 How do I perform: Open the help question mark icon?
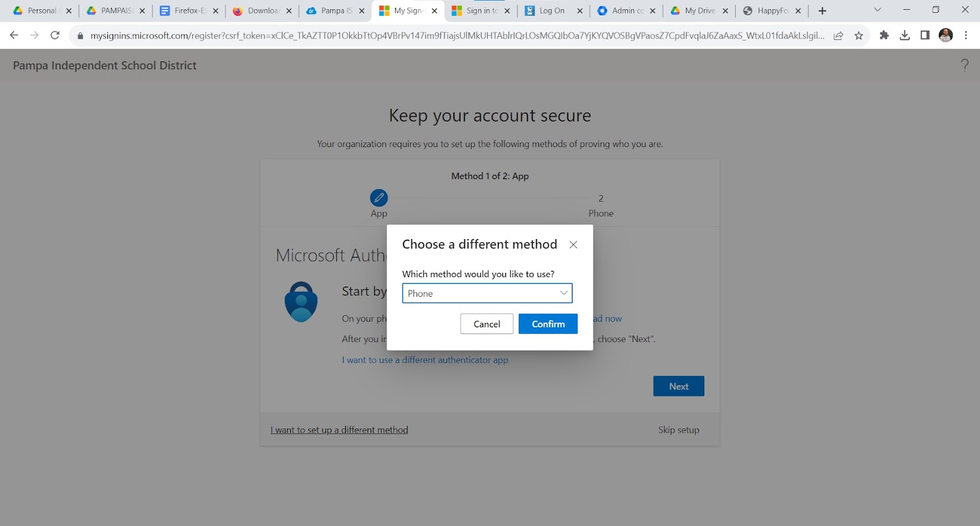click(x=965, y=65)
